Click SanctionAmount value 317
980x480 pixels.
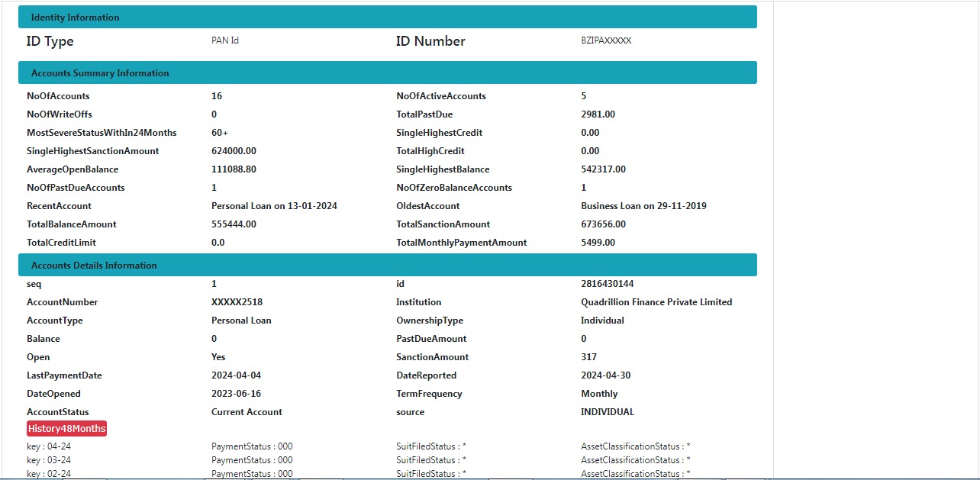click(x=588, y=357)
